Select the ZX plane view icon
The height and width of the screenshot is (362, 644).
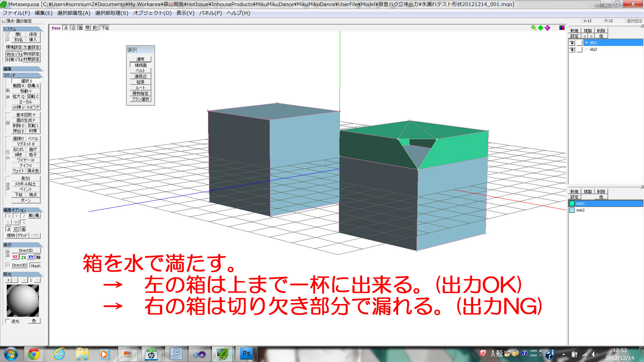tap(23, 257)
